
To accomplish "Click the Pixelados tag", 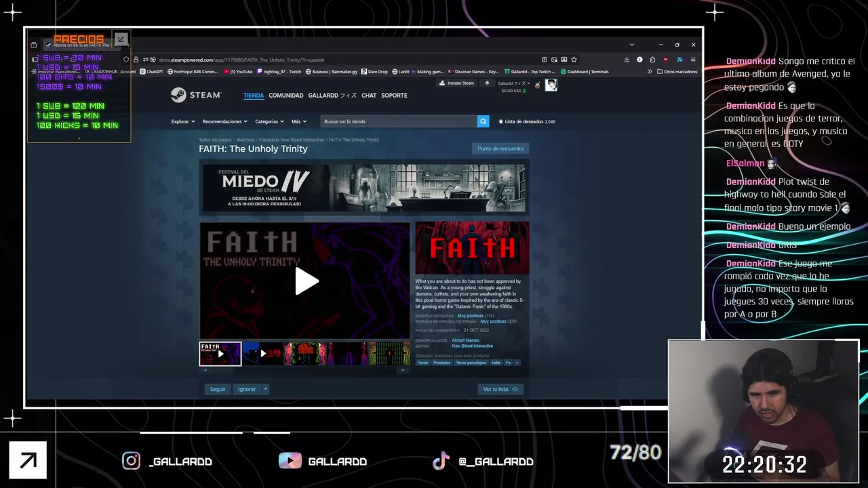I will pyautogui.click(x=442, y=363).
